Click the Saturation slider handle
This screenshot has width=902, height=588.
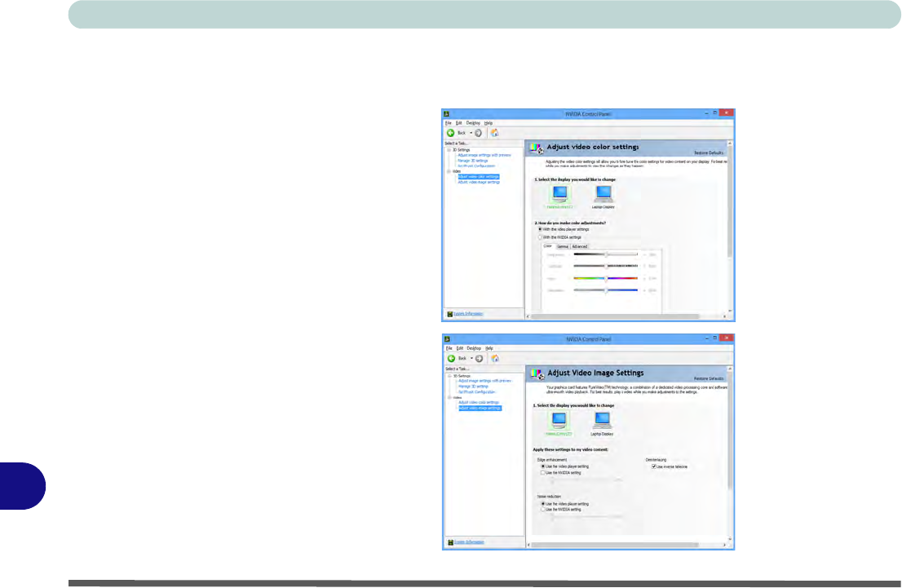pos(606,290)
